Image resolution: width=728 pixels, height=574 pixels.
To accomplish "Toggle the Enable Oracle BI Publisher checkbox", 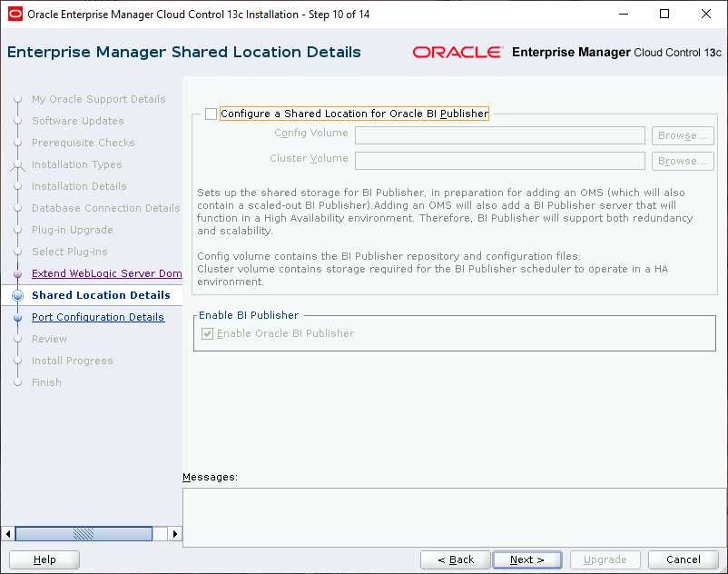I will [208, 333].
